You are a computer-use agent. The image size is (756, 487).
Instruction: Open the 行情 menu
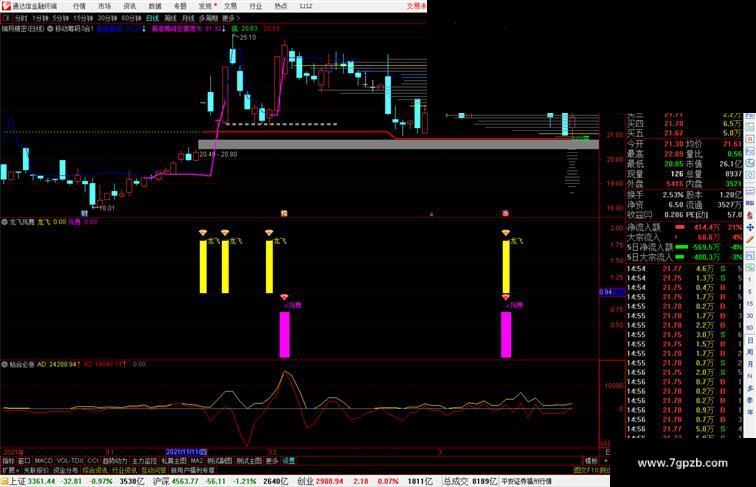pos(79,6)
